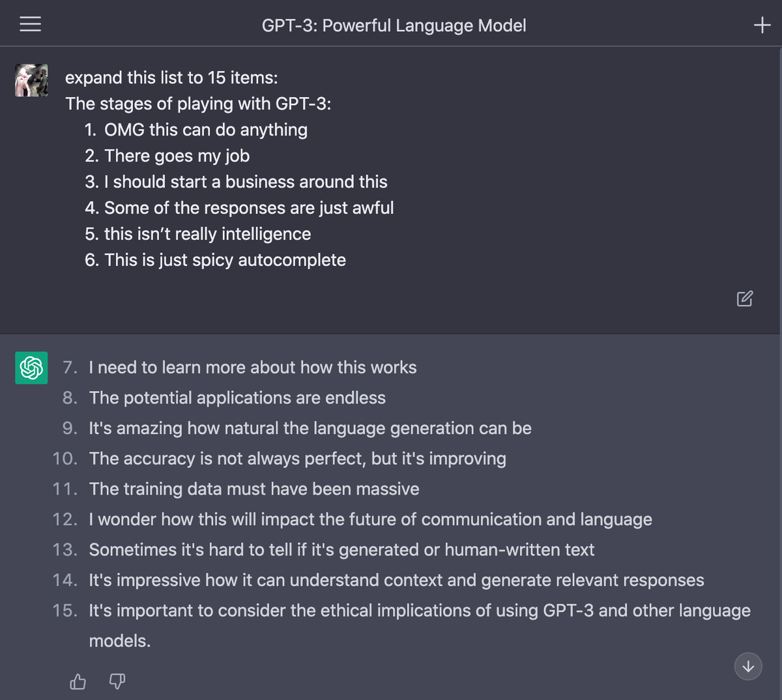The width and height of the screenshot is (782, 700).
Task: Click list item 'Some of the responses are just awful'
Action: [x=249, y=208]
